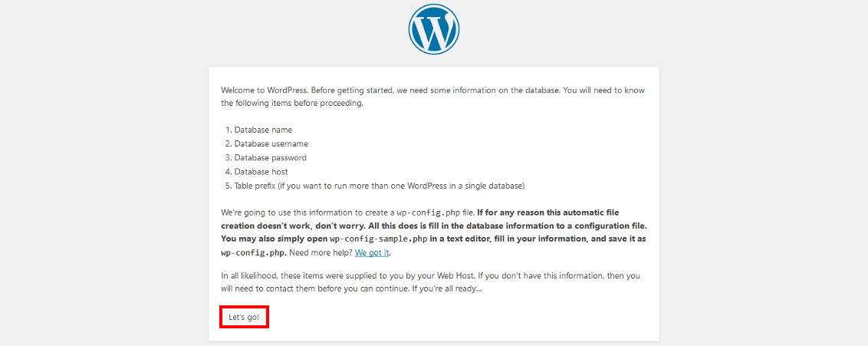Viewport: 868px width, 346px height.
Task: Click the "Need more help?" text
Action: tap(315, 252)
